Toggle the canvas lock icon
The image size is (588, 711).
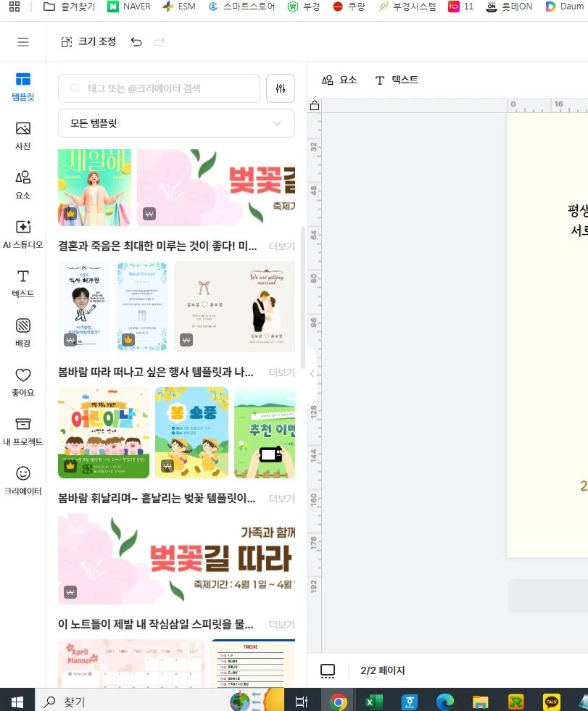point(315,106)
